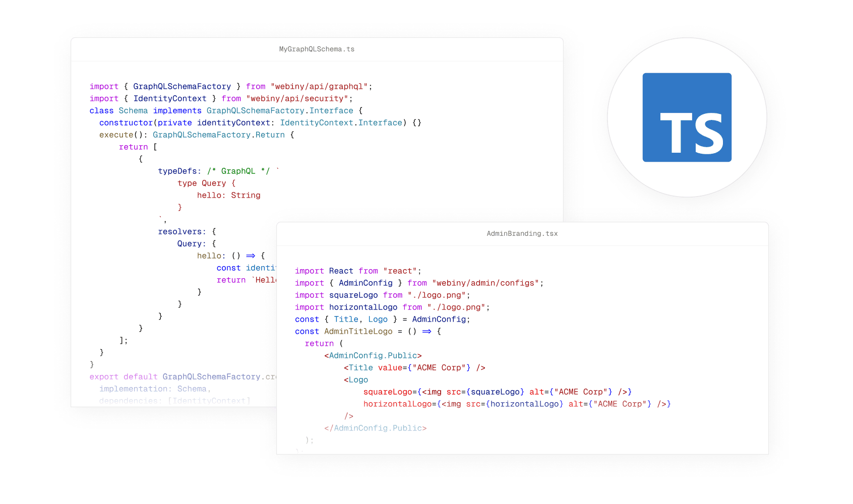Select the AdminTitleLogo arrow function declaration

click(367, 331)
